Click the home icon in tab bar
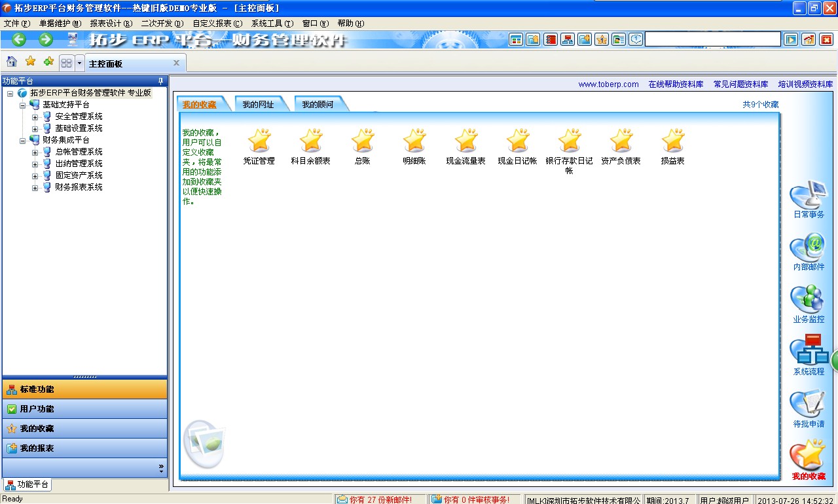The image size is (838, 504). point(12,62)
